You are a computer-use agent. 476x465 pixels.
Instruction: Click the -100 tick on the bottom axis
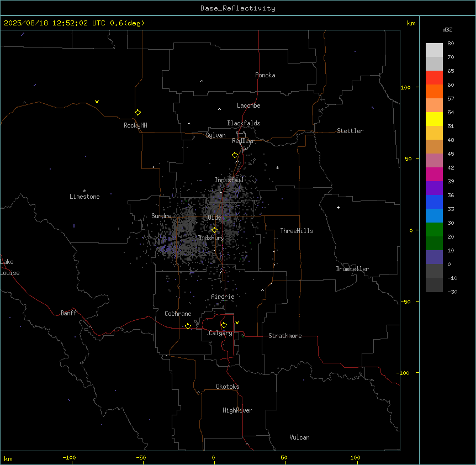[69, 457]
